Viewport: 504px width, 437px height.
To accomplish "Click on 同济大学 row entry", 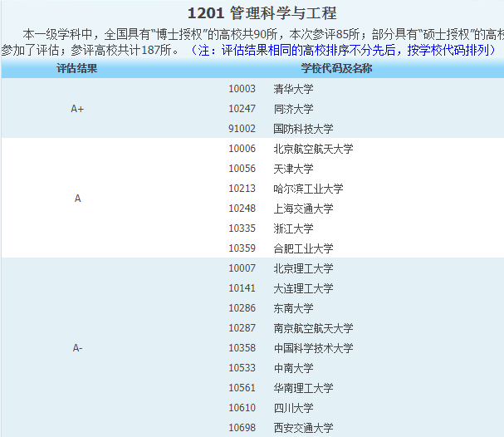I will tap(293, 109).
